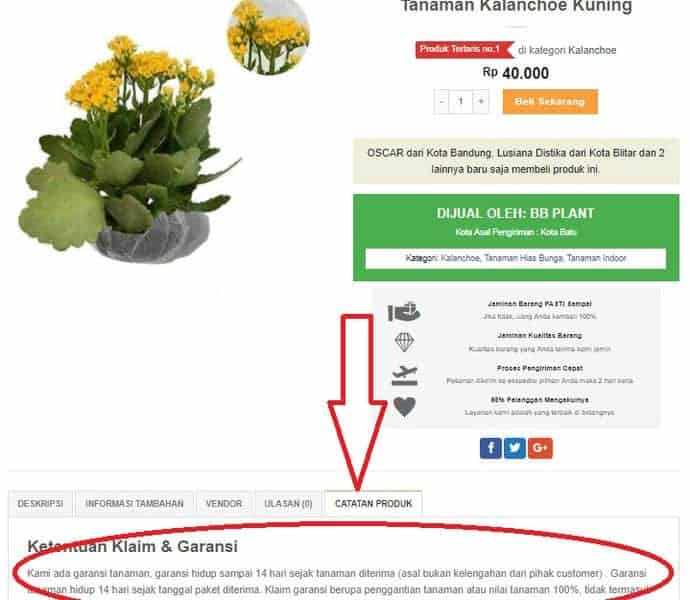The height and width of the screenshot is (600, 690).
Task: Open Tanaman Hias Bunga category link
Action: coord(524,258)
